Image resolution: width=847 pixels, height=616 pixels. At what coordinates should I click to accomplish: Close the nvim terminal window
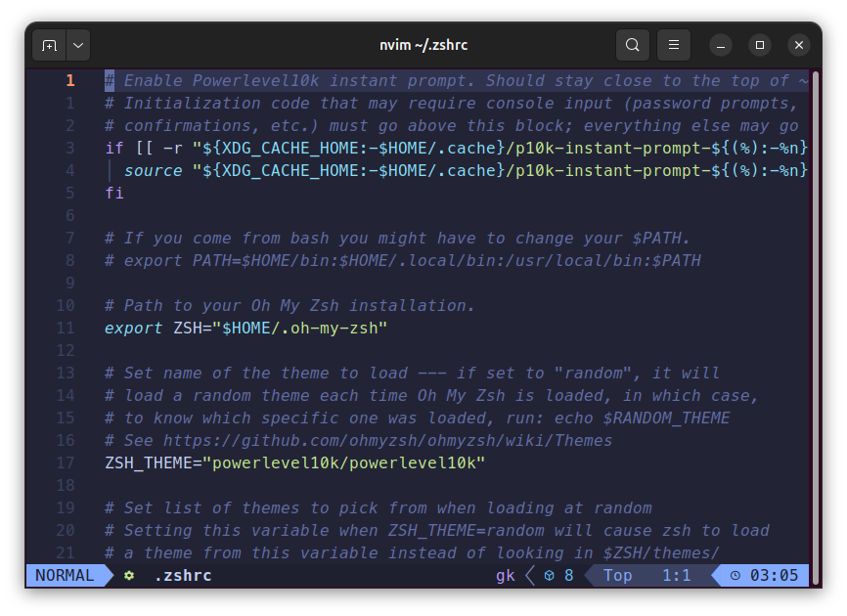click(x=799, y=45)
